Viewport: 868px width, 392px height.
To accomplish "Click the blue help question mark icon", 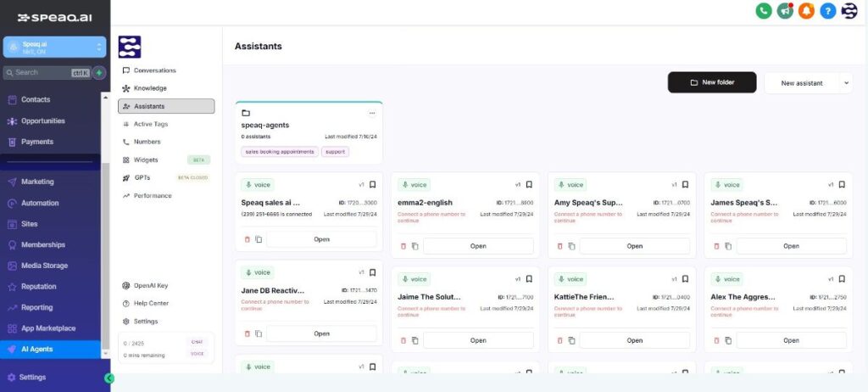I will tap(827, 10).
